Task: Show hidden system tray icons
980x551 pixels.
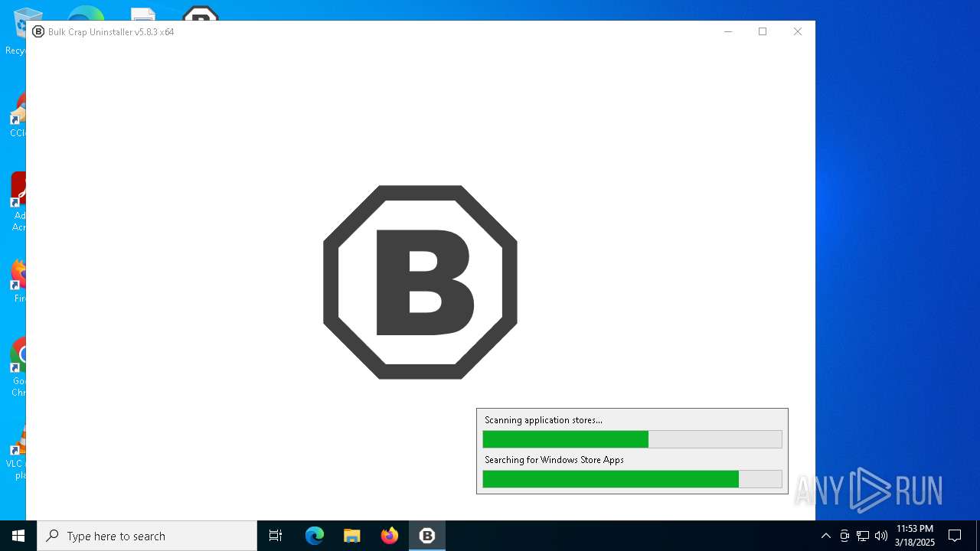Action: tap(825, 536)
